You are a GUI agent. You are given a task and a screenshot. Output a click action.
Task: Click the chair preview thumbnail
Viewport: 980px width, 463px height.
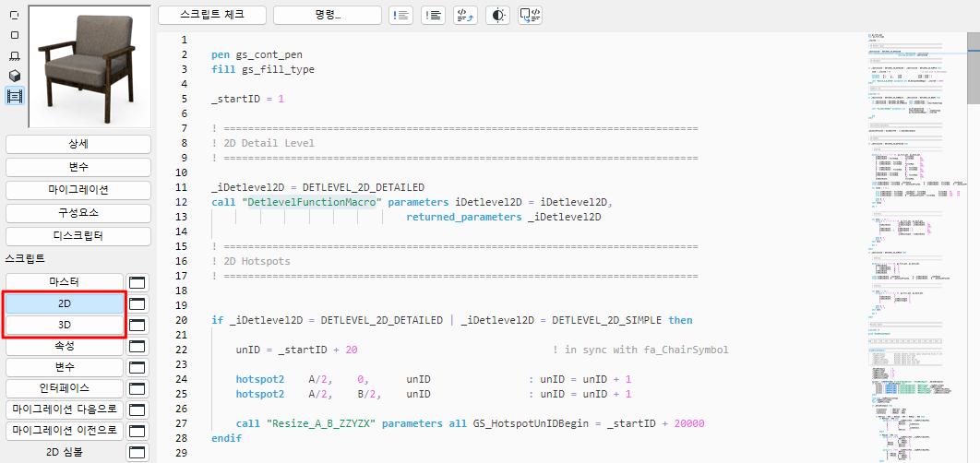(90, 65)
